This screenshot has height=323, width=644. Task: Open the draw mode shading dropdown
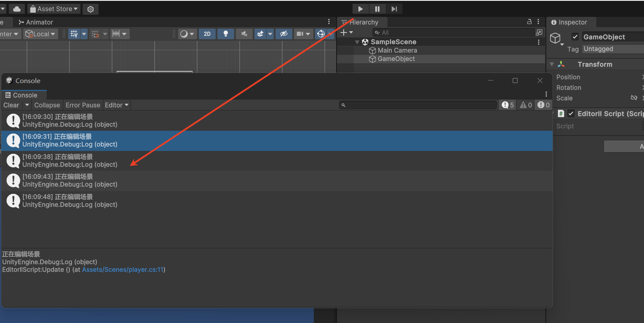coord(187,34)
